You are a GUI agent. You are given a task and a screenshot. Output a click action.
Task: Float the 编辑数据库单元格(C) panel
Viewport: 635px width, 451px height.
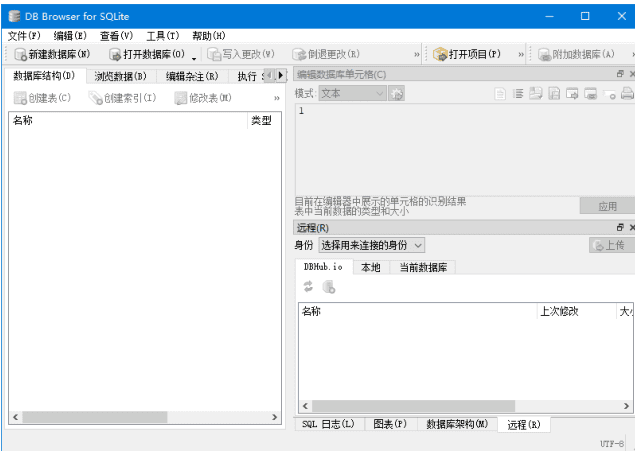tap(620, 74)
